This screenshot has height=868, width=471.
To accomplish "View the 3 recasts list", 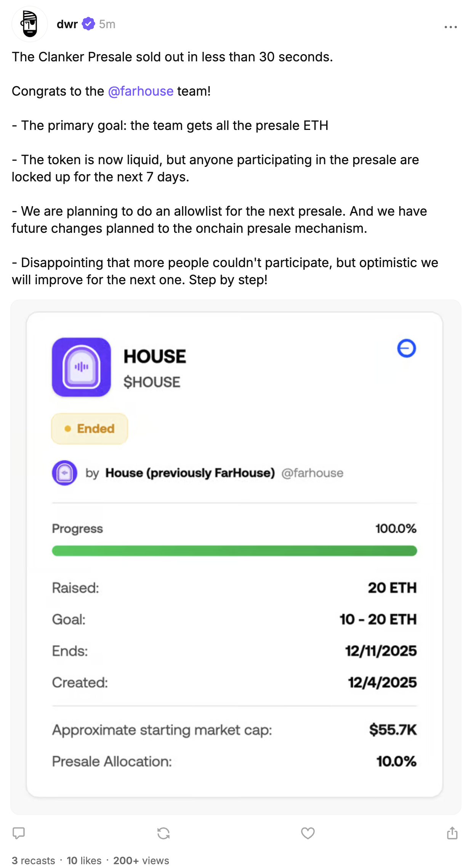I will tap(34, 860).
